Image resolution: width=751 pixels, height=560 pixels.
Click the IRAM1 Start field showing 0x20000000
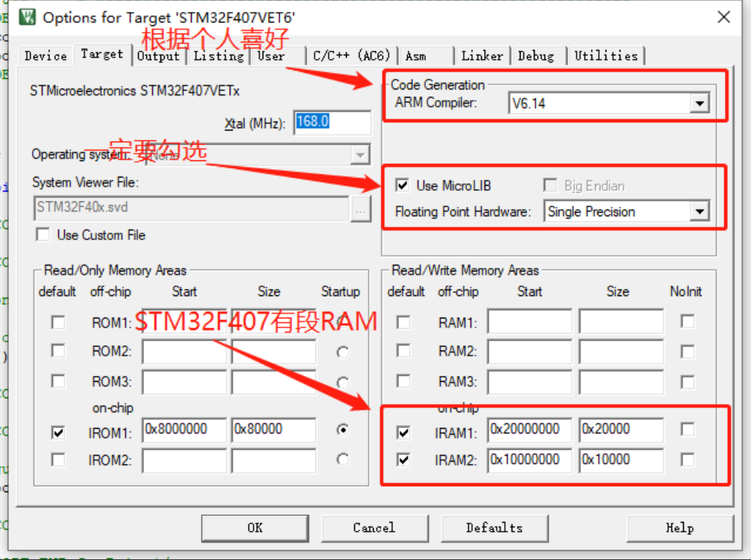[530, 430]
